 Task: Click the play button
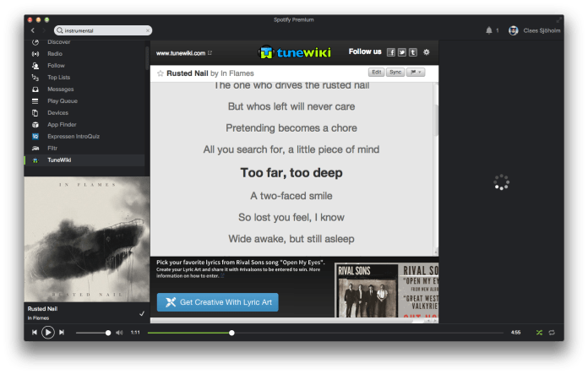48,333
